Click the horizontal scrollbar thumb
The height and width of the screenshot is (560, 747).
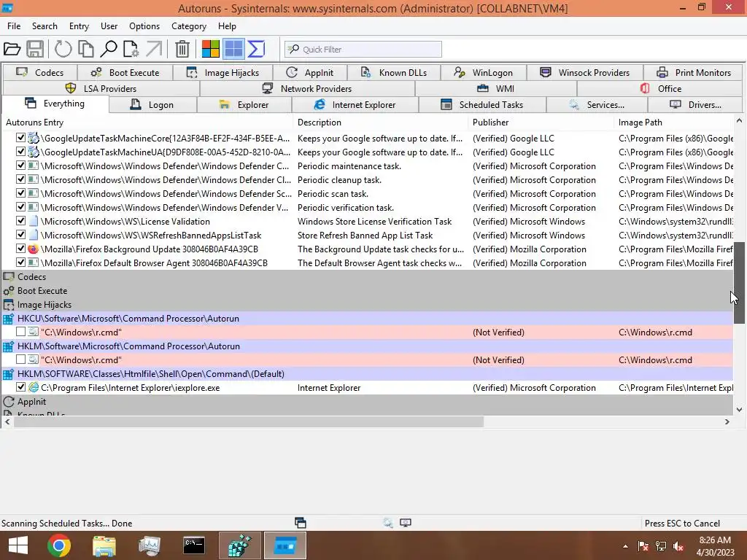pyautogui.click(x=249, y=422)
